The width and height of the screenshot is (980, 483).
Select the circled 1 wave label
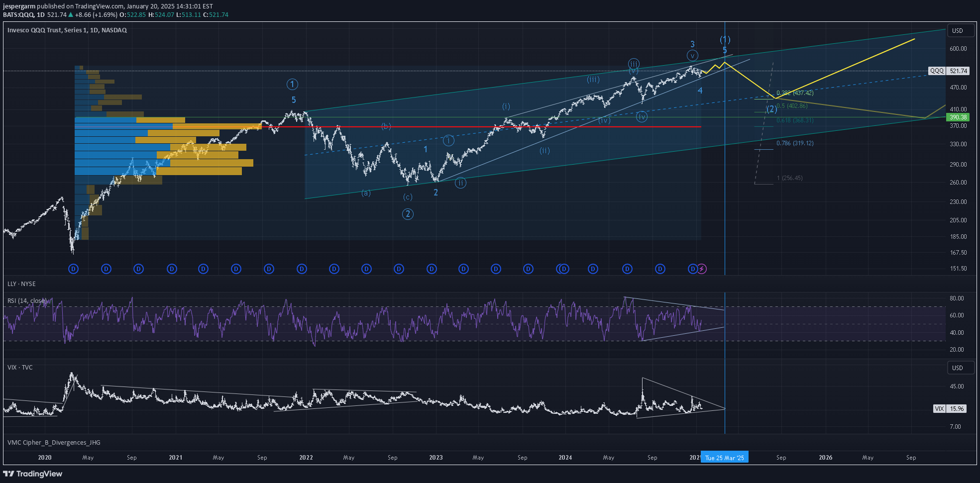coord(292,85)
